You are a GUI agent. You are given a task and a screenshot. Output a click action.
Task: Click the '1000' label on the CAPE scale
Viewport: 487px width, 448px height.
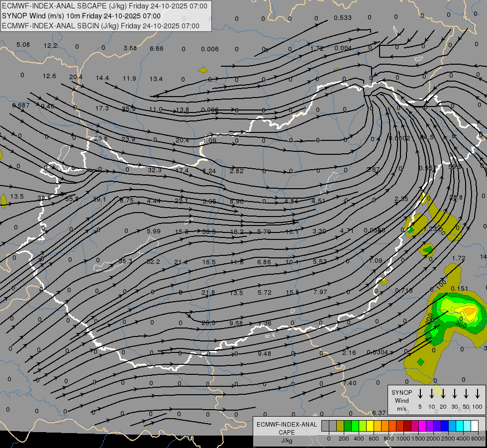click(403, 439)
